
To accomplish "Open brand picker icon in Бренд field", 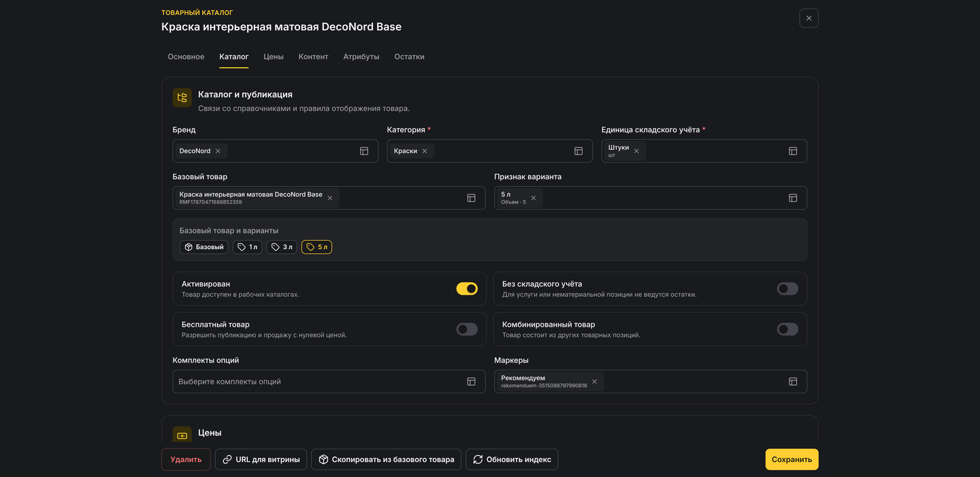I will (364, 151).
